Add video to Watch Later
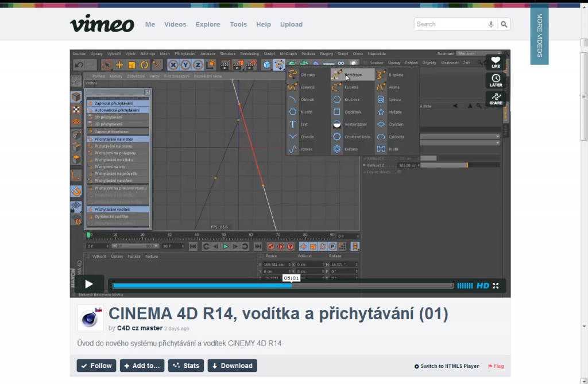The height and width of the screenshot is (384, 588). click(496, 80)
